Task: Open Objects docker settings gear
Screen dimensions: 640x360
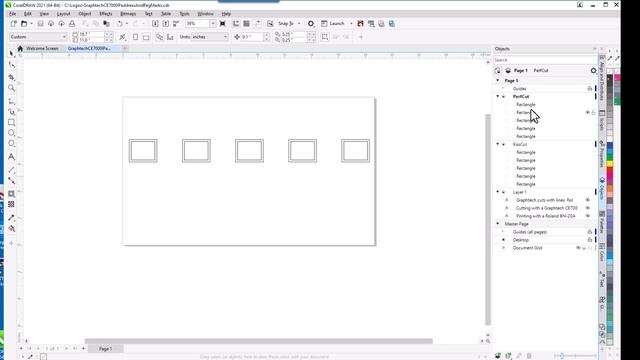Action: point(593,71)
